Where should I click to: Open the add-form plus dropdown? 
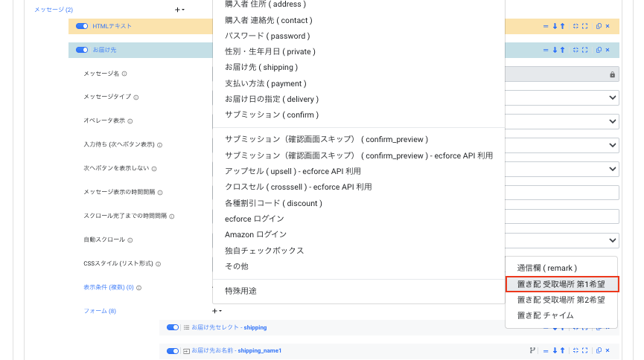[217, 311]
